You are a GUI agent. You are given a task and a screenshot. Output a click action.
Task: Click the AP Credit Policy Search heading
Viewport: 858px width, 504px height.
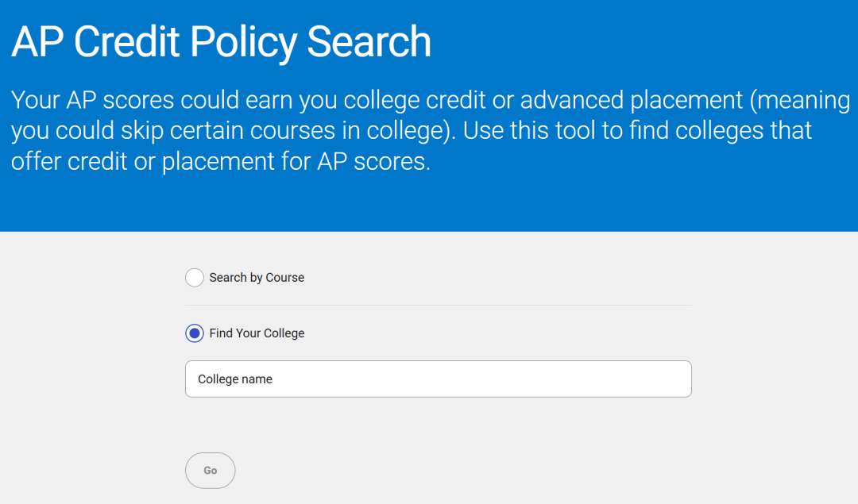[220, 41]
